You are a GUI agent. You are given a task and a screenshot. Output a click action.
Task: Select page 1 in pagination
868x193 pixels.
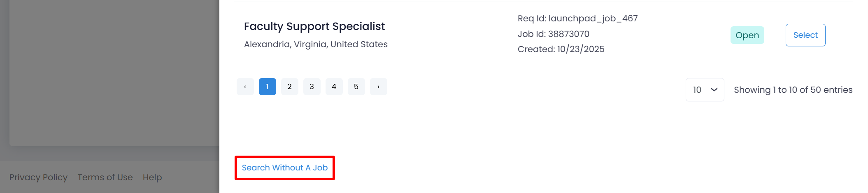pyautogui.click(x=267, y=87)
